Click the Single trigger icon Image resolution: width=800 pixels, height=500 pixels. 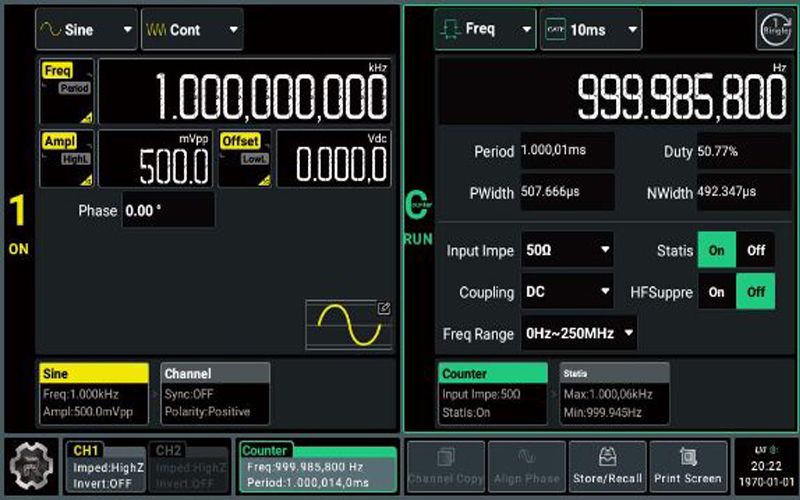775,29
